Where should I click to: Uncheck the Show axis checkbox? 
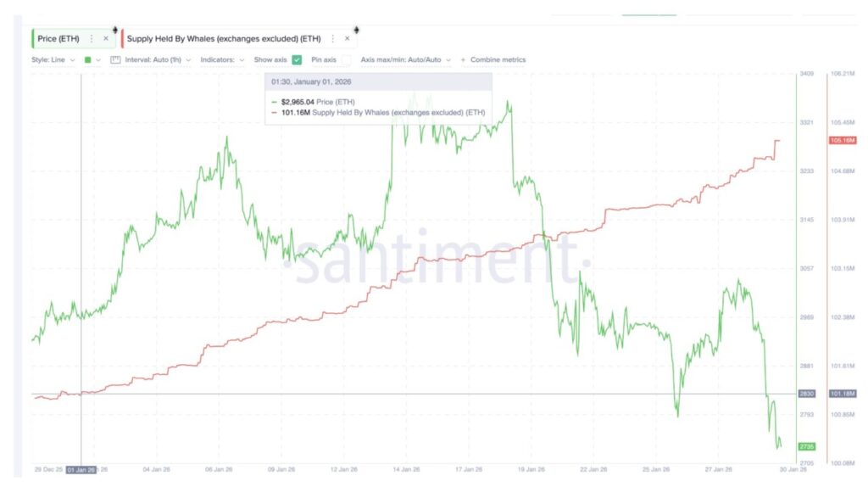tap(297, 60)
